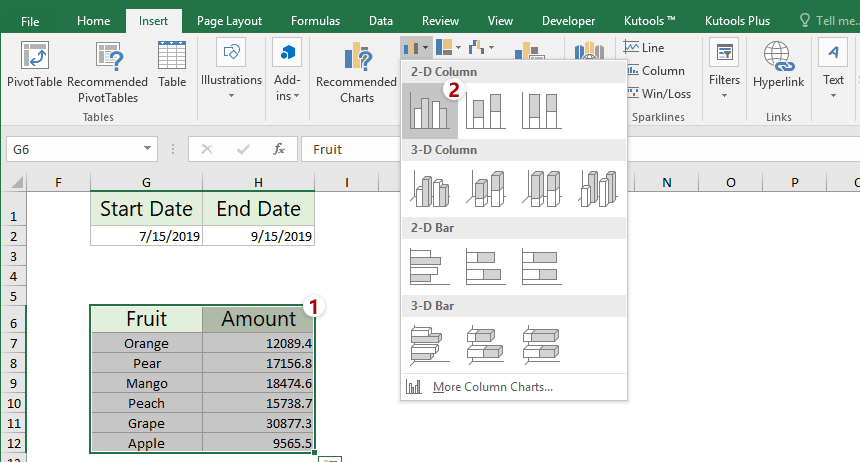Choose the Clustered Bar chart in 2-D Bar
Image resolution: width=860 pixels, height=462 pixels.
coord(430,266)
